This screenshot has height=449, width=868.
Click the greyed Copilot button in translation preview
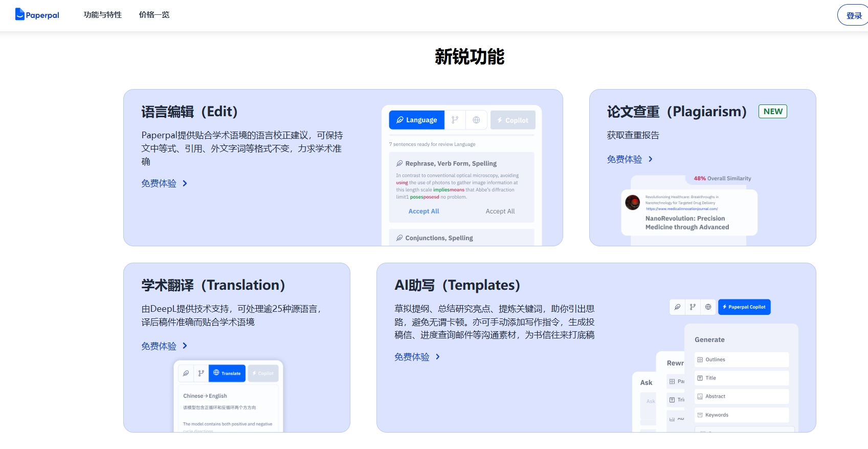pyautogui.click(x=263, y=373)
